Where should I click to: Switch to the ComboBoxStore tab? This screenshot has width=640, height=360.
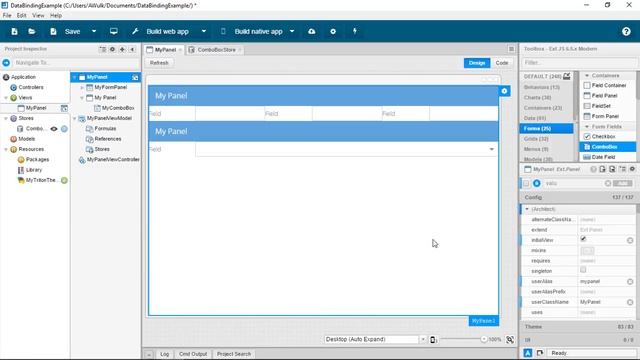click(216, 50)
